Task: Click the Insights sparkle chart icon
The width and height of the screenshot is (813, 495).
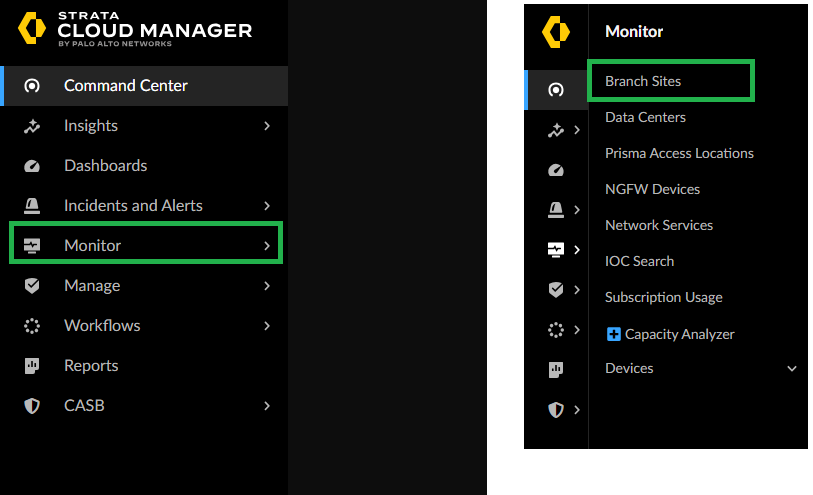Action: coord(32,126)
